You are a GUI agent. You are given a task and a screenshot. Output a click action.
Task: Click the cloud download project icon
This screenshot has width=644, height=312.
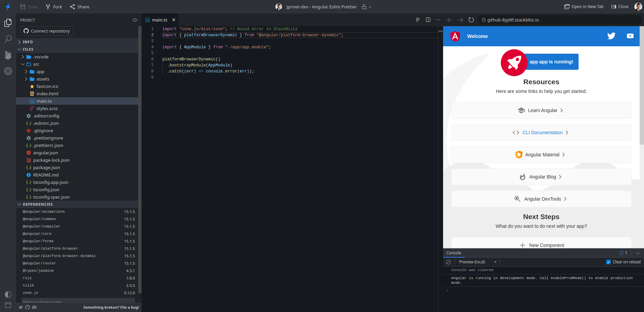pyautogui.click(x=135, y=20)
